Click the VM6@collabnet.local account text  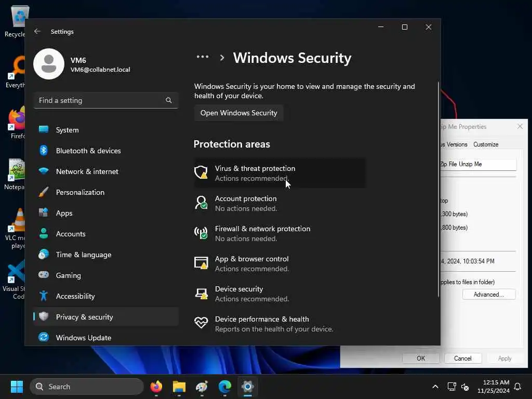coord(100,70)
